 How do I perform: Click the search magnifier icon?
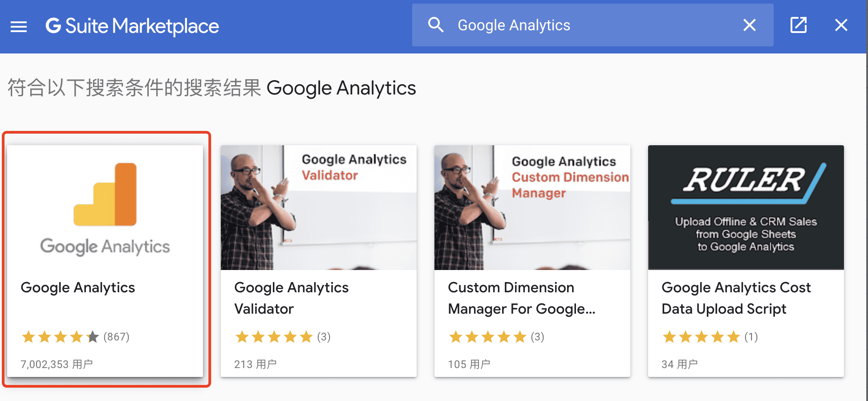tap(435, 25)
